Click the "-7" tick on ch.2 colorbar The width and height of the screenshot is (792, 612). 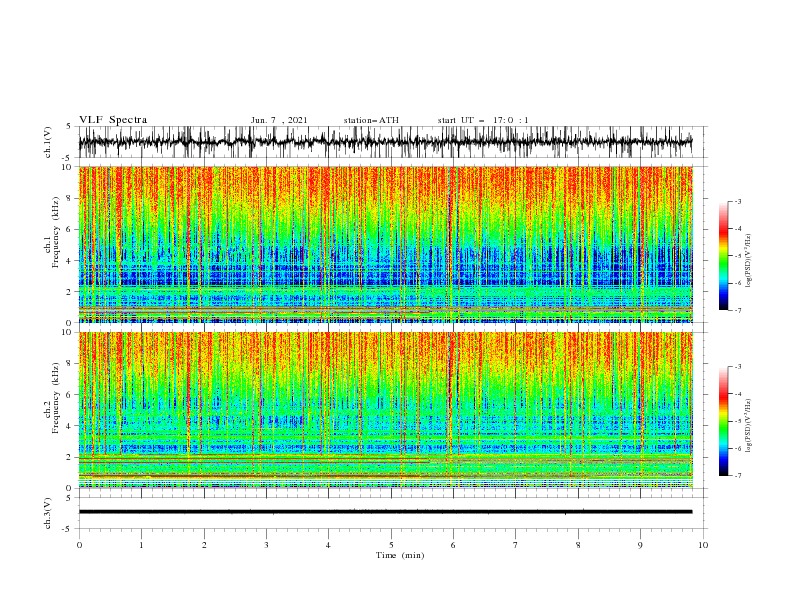click(x=737, y=475)
